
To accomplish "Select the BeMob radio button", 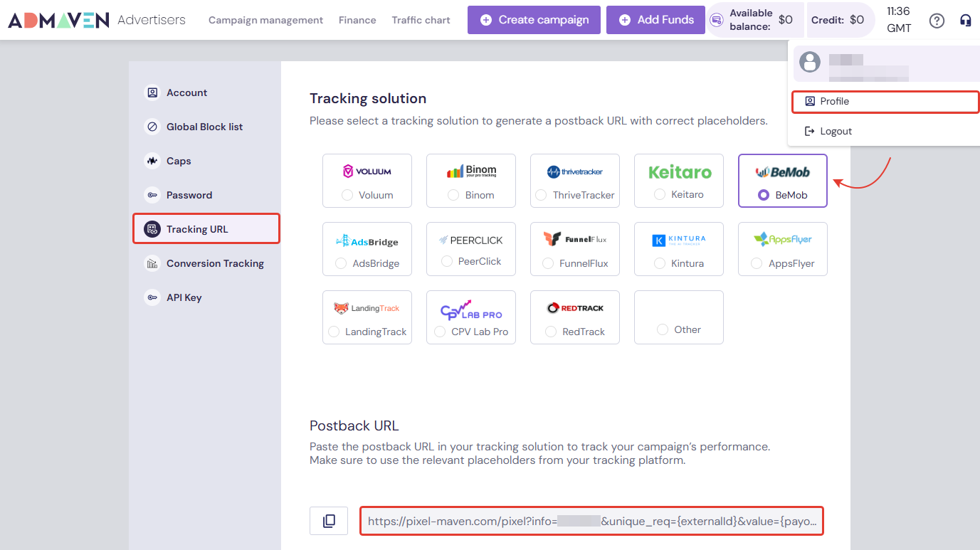I will (x=764, y=195).
